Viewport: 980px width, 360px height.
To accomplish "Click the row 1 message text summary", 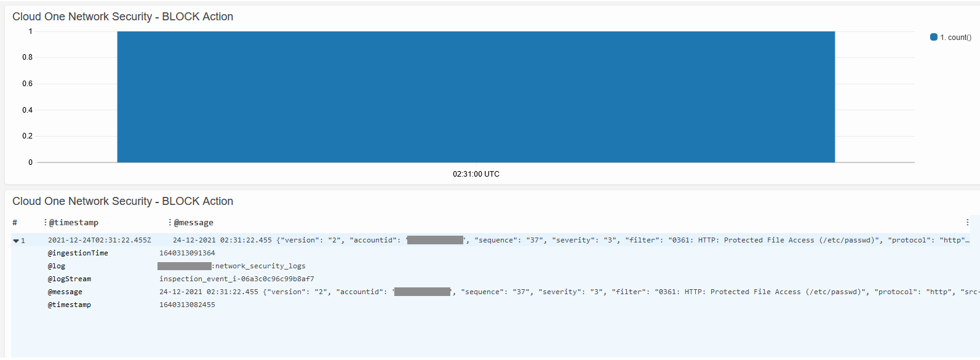I will click(x=571, y=240).
